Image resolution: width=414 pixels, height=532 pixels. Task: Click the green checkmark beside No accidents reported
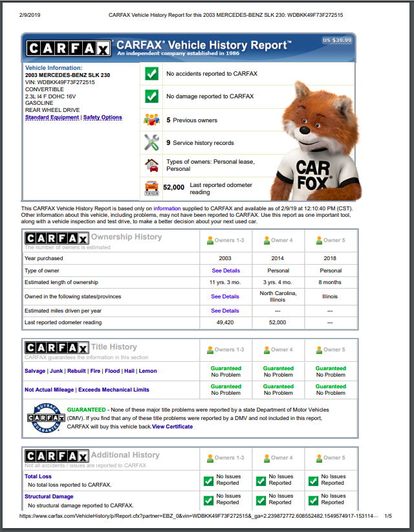point(151,74)
